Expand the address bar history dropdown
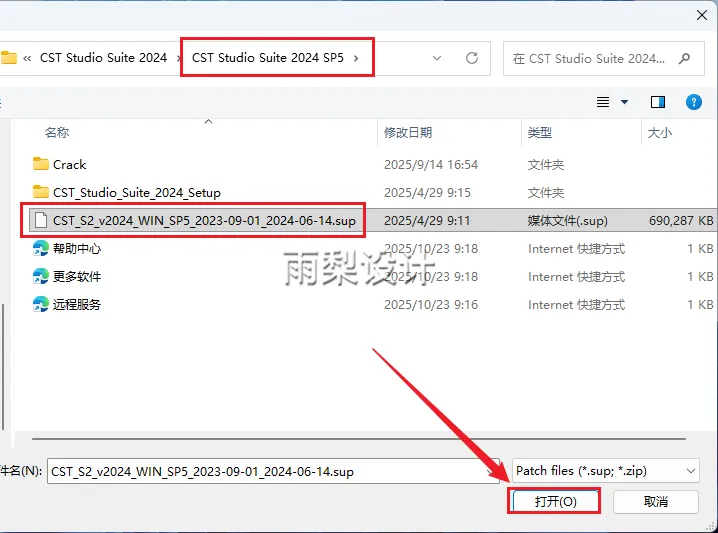Screen dimensions: 718x533 click(437, 58)
